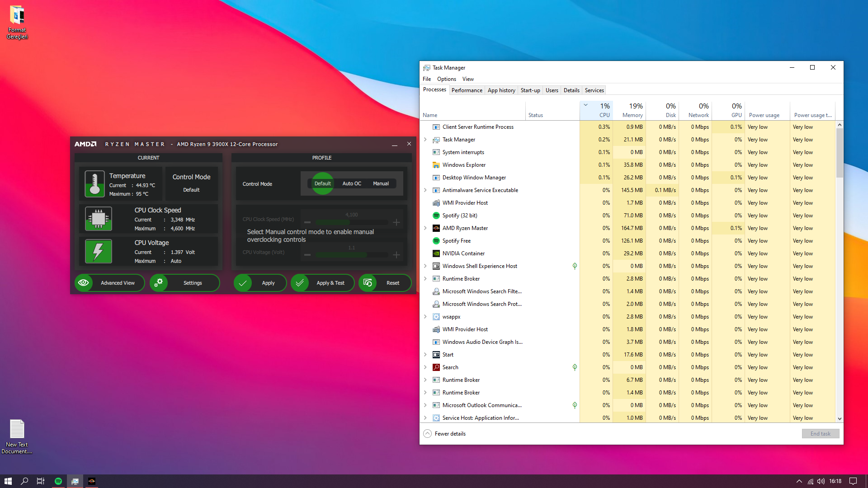Viewport: 868px width, 488px height.
Task: Click the CPU Clock Speed chip icon
Action: click(98, 219)
